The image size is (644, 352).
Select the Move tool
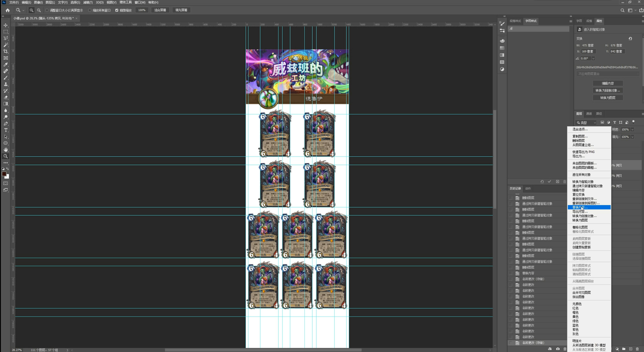pos(5,25)
